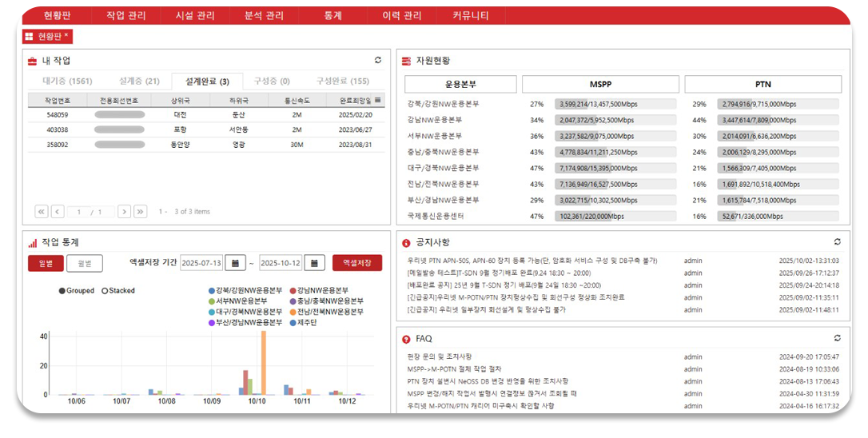
Task: Toggle 충남/충북NW운용본부 legend series
Action: [327, 301]
